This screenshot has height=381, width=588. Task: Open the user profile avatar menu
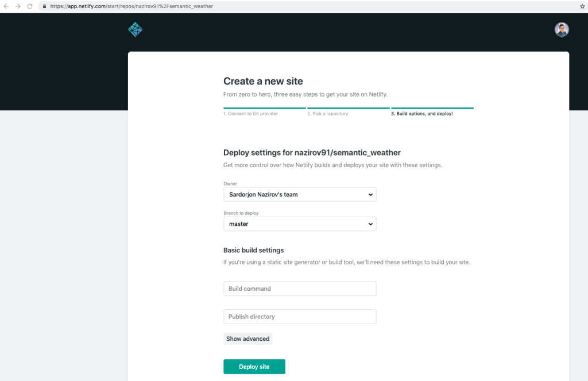[561, 29]
